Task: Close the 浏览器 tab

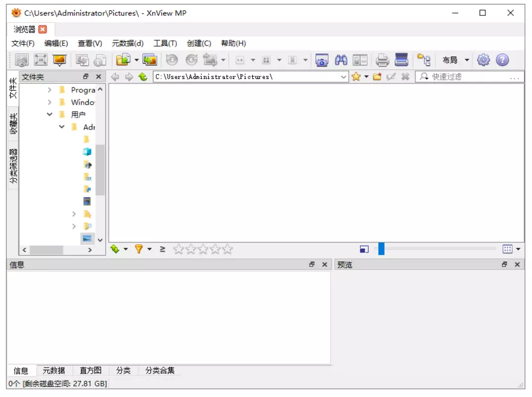Action: pyautogui.click(x=43, y=29)
